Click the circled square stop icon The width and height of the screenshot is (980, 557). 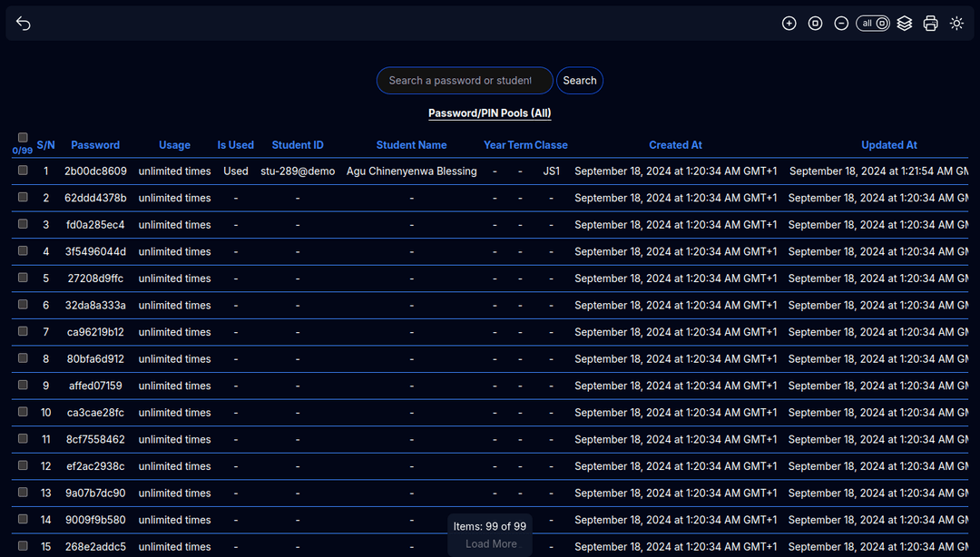[815, 24]
